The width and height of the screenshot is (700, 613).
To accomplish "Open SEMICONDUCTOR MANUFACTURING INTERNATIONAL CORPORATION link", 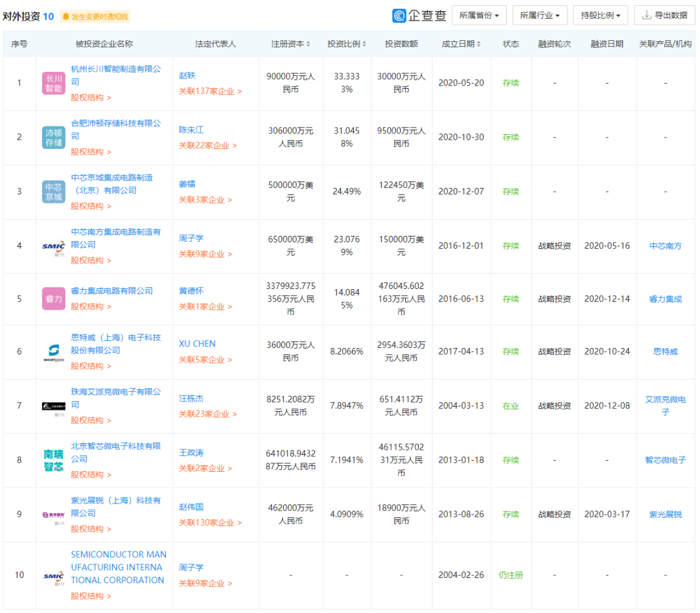I will point(119,567).
